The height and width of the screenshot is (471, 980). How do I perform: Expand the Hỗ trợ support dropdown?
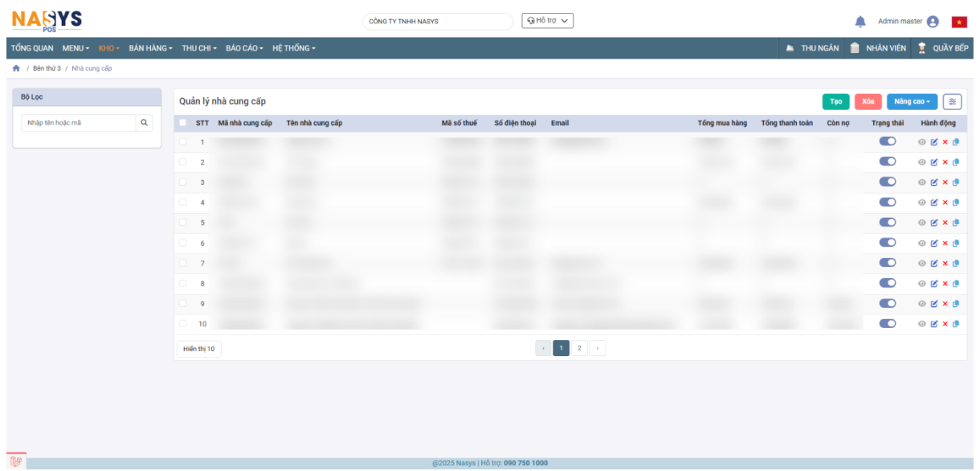pos(548,21)
